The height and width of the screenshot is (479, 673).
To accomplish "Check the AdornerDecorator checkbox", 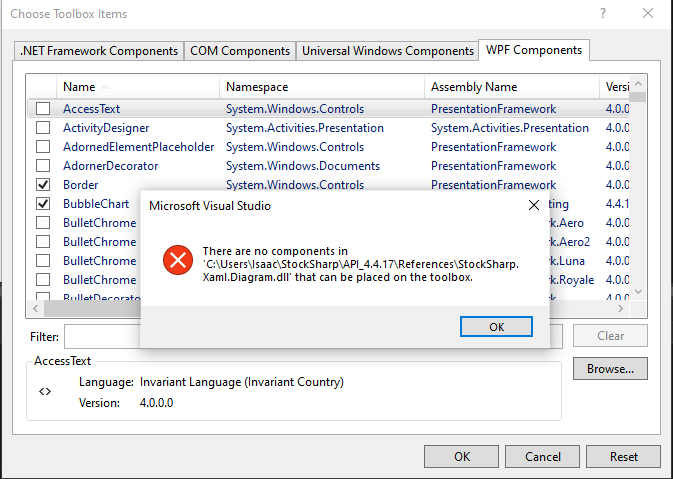I will tap(43, 166).
